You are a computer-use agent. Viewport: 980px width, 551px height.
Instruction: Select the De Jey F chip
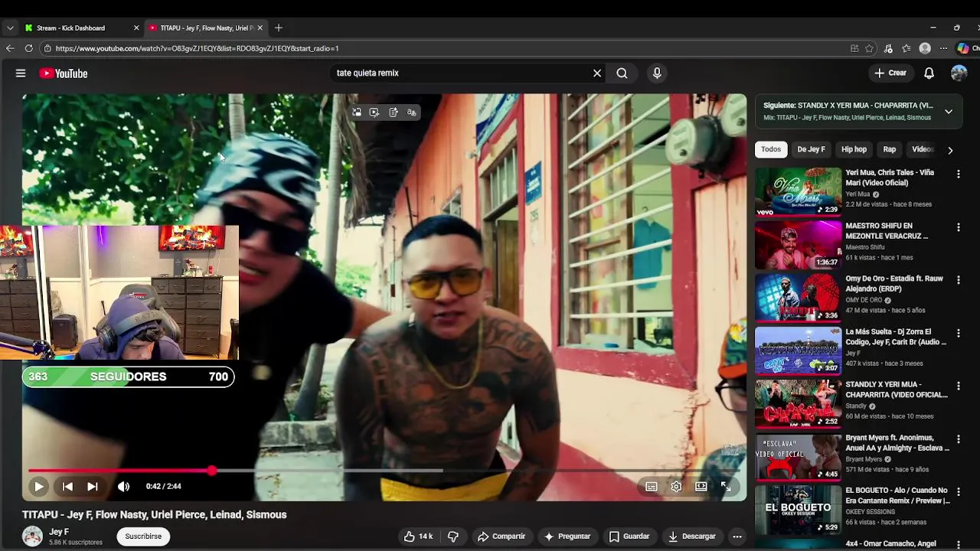811,149
